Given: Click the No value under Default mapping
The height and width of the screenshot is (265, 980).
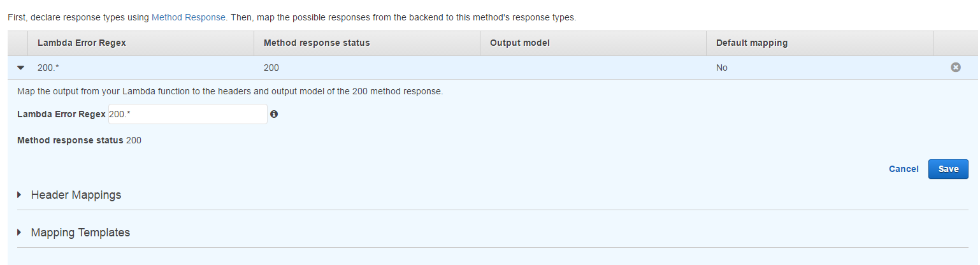Looking at the screenshot, I should click(722, 68).
